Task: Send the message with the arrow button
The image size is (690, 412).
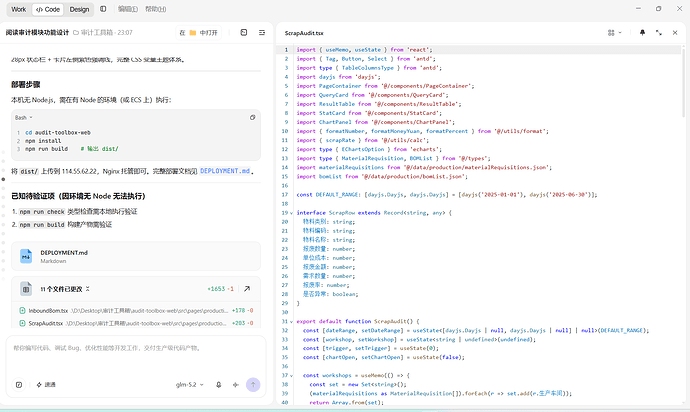Action: (253, 385)
